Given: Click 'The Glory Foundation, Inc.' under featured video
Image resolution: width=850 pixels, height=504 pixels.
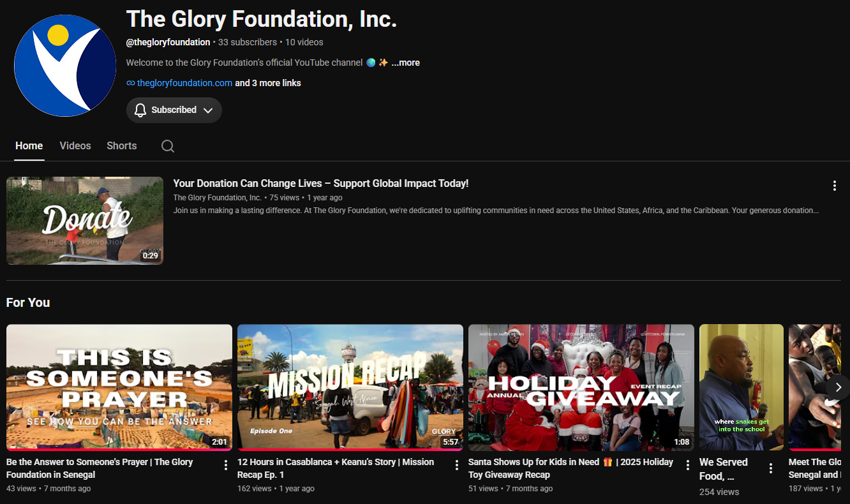Looking at the screenshot, I should point(218,198).
